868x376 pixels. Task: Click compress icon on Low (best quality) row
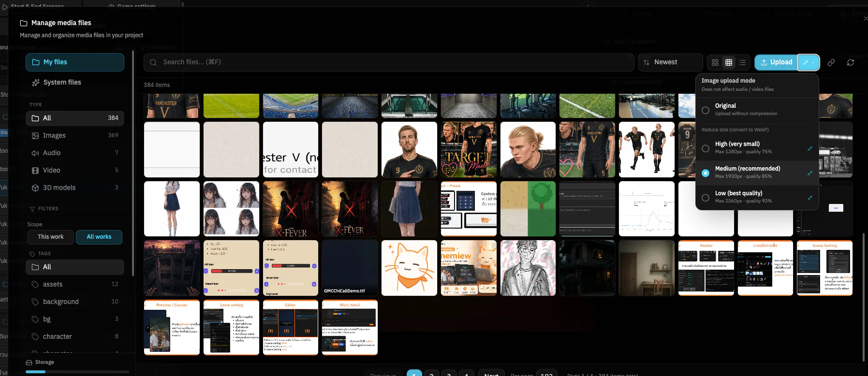[809, 198]
